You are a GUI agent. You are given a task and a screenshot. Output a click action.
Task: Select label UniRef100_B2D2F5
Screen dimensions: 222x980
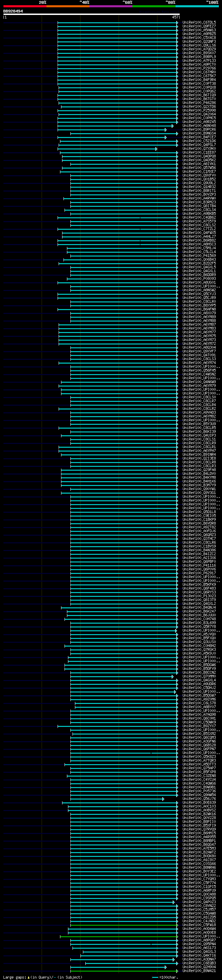click(199, 263)
